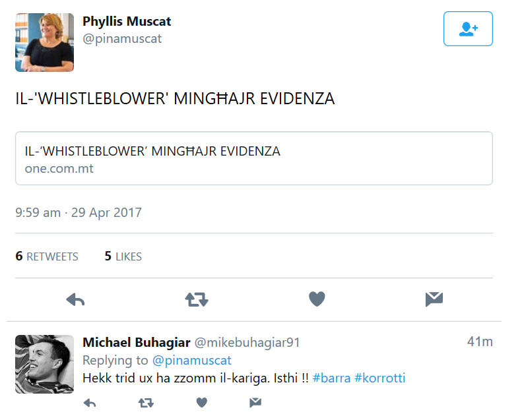The width and height of the screenshot is (522, 420).
Task: Like the main tweet with the heart icon
Action: (x=317, y=299)
